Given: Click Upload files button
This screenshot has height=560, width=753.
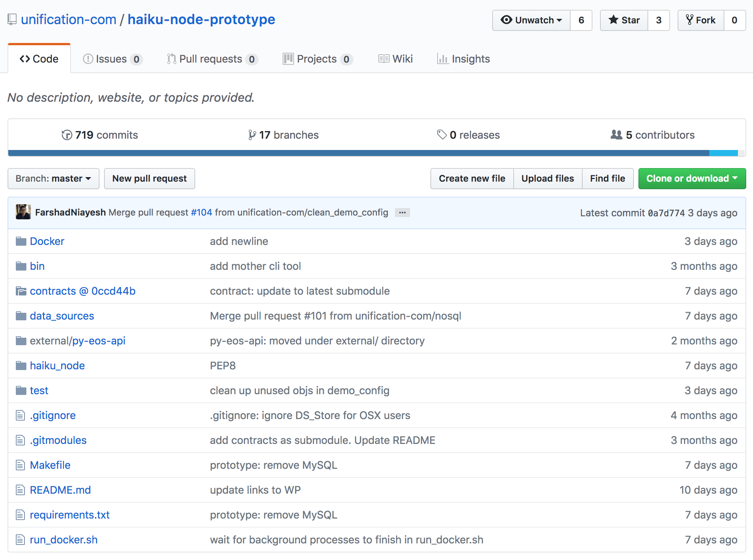Looking at the screenshot, I should (548, 179).
